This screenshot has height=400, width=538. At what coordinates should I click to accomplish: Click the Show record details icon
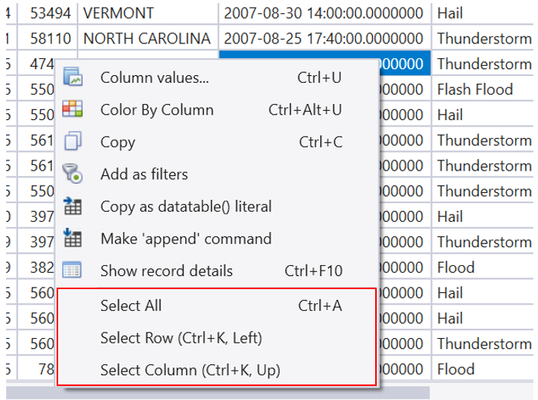point(72,270)
